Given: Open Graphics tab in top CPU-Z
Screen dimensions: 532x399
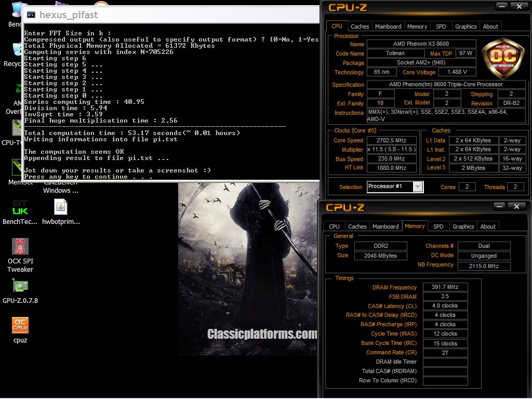Looking at the screenshot, I should click(x=465, y=26).
